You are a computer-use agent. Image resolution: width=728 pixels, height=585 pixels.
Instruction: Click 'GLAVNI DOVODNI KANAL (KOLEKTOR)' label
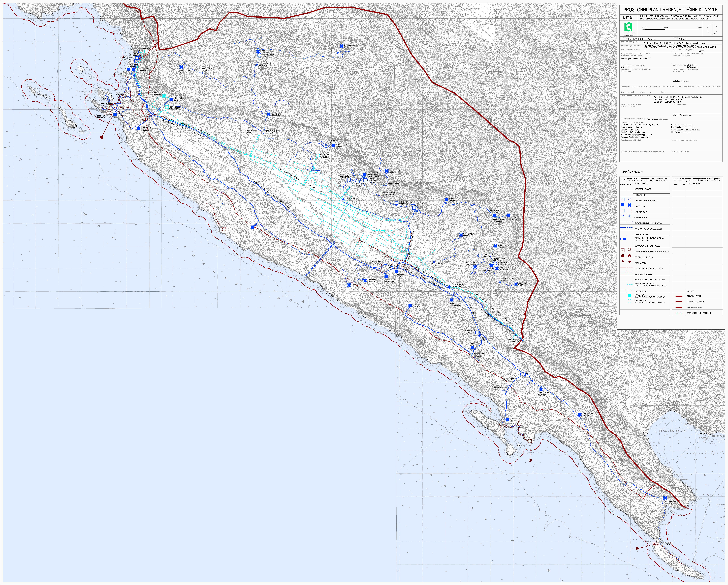tap(649, 269)
